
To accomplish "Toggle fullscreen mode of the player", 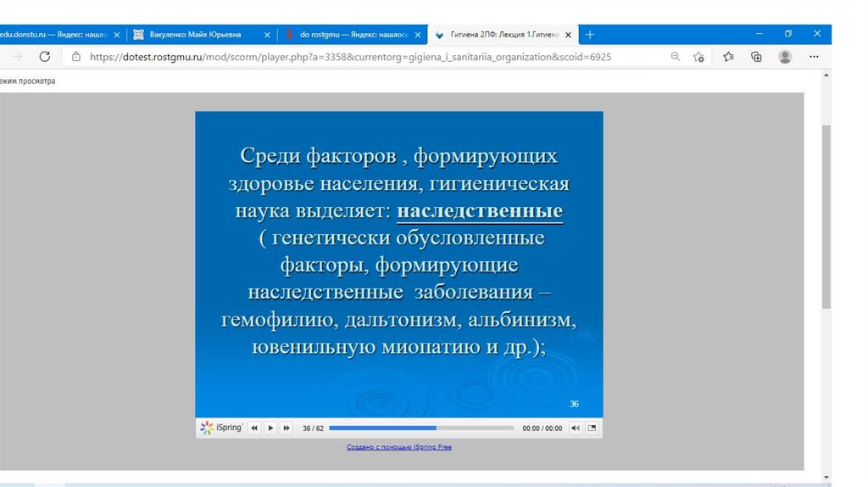I will [592, 428].
